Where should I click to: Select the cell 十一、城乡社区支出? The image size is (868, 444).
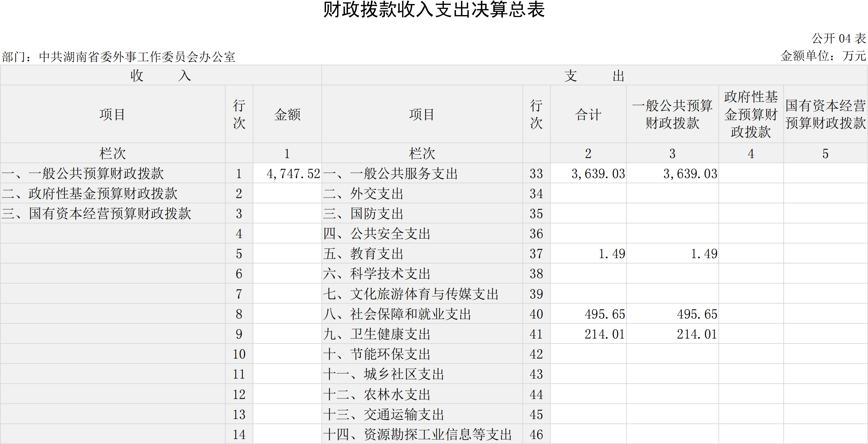422,374
